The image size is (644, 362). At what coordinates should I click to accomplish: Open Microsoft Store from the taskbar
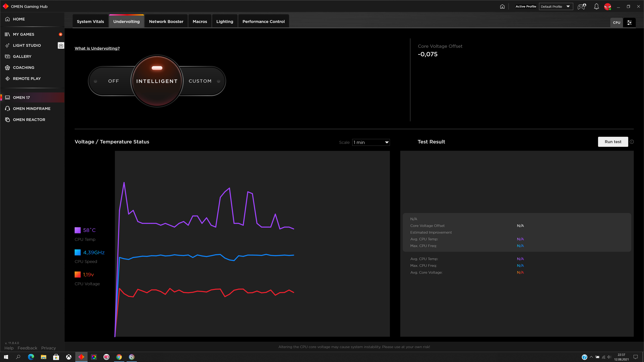tap(56, 357)
